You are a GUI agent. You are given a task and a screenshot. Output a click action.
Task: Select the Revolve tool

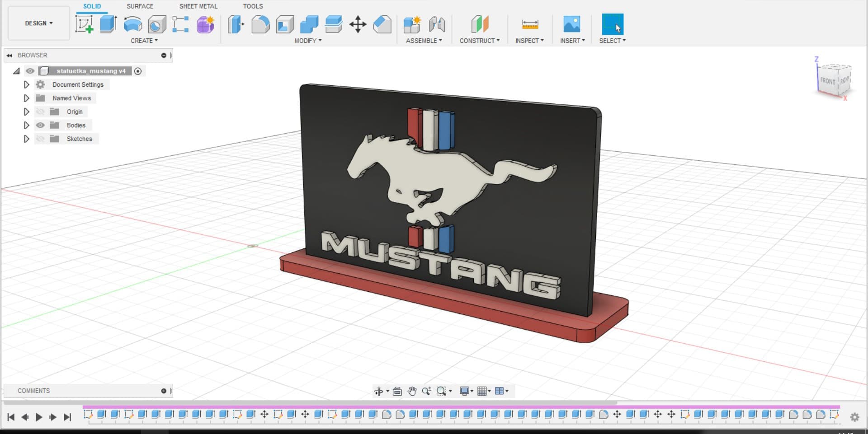pyautogui.click(x=133, y=24)
